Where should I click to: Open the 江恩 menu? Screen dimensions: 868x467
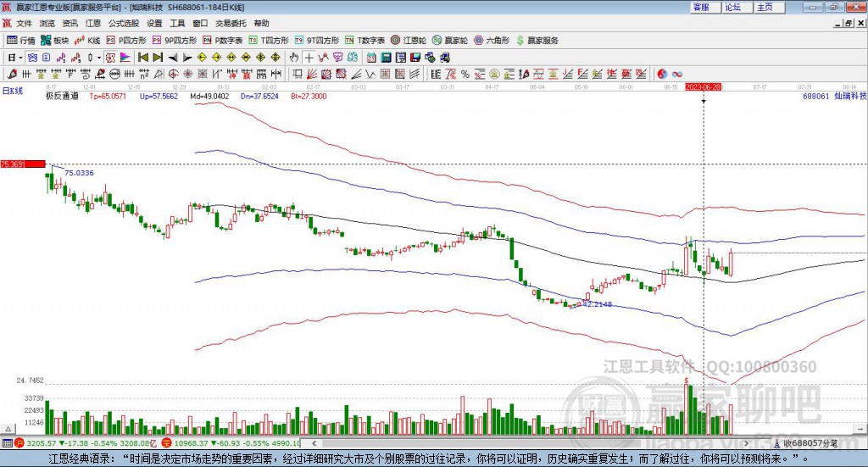point(93,23)
